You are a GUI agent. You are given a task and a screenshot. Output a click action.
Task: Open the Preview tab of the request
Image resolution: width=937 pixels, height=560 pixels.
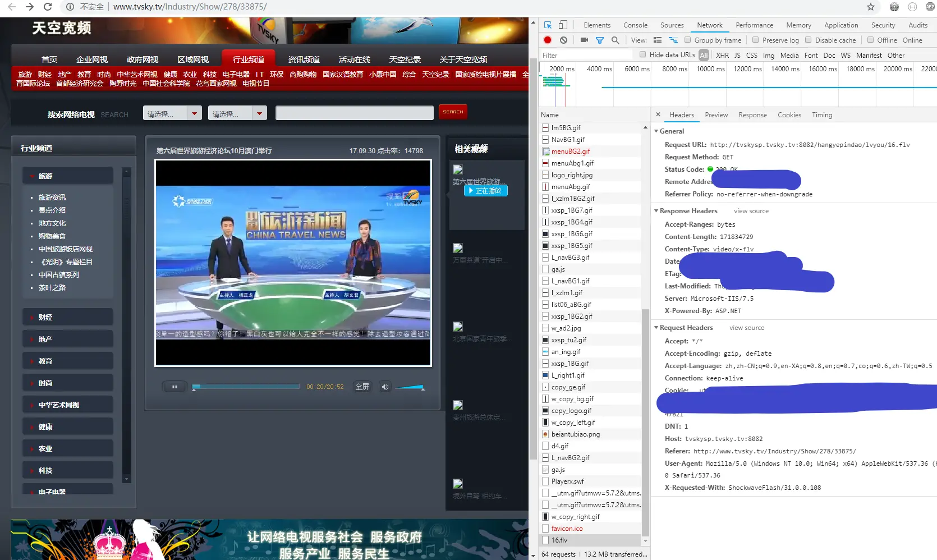(716, 114)
